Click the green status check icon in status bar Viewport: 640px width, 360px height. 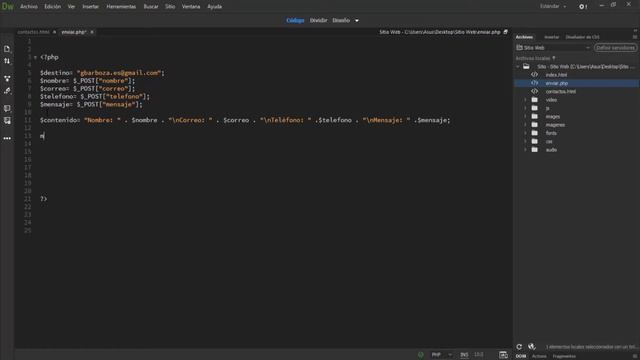point(420,355)
